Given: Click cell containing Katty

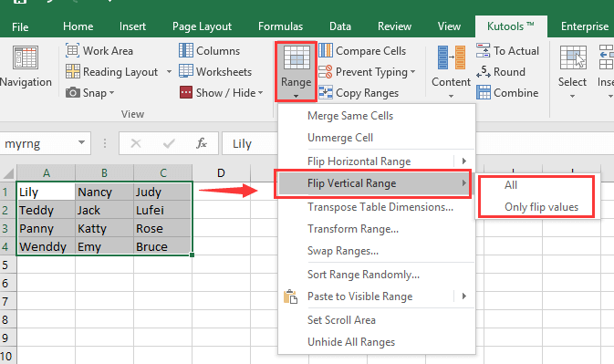Looking at the screenshot, I should coord(104,229).
